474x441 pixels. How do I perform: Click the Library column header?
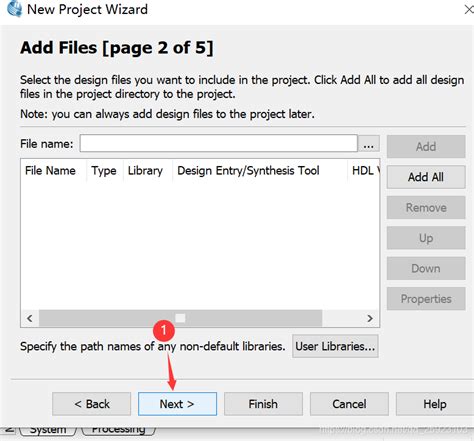tap(147, 171)
